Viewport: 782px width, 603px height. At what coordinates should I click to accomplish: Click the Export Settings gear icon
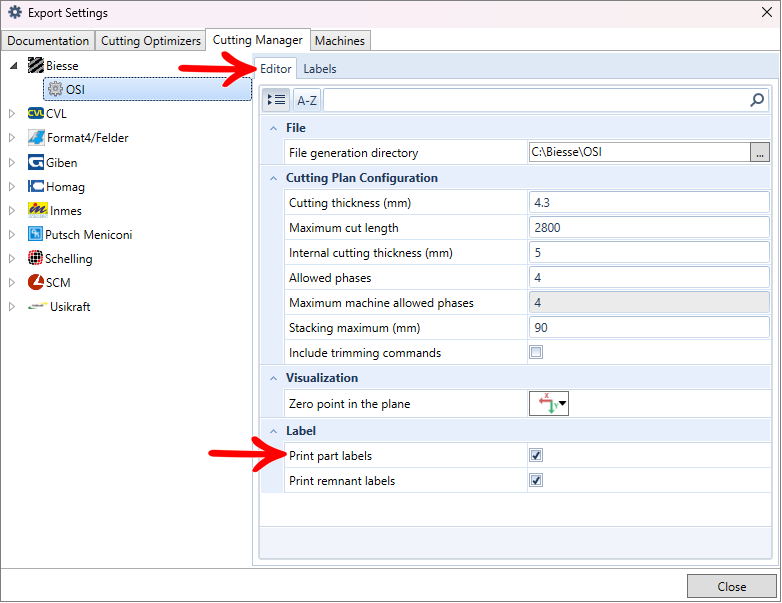pyautogui.click(x=15, y=12)
